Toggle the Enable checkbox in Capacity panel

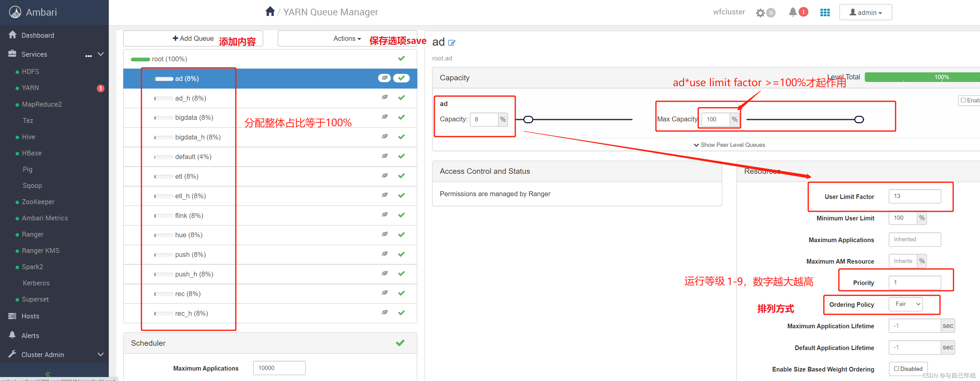[x=963, y=100]
